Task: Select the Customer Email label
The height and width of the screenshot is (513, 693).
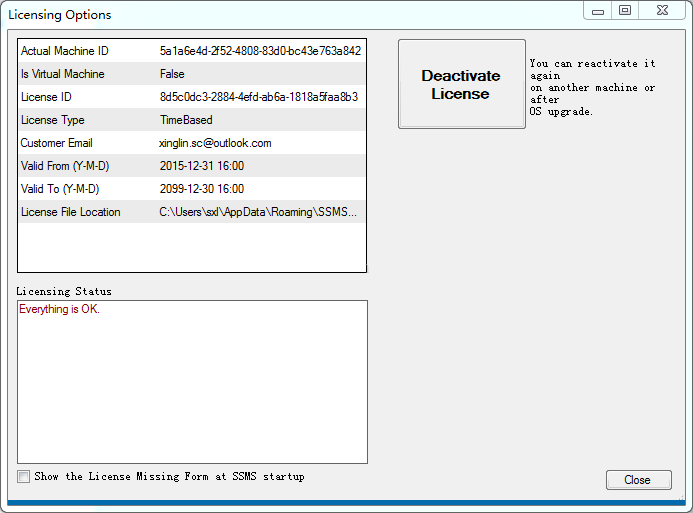Action: click(57, 143)
